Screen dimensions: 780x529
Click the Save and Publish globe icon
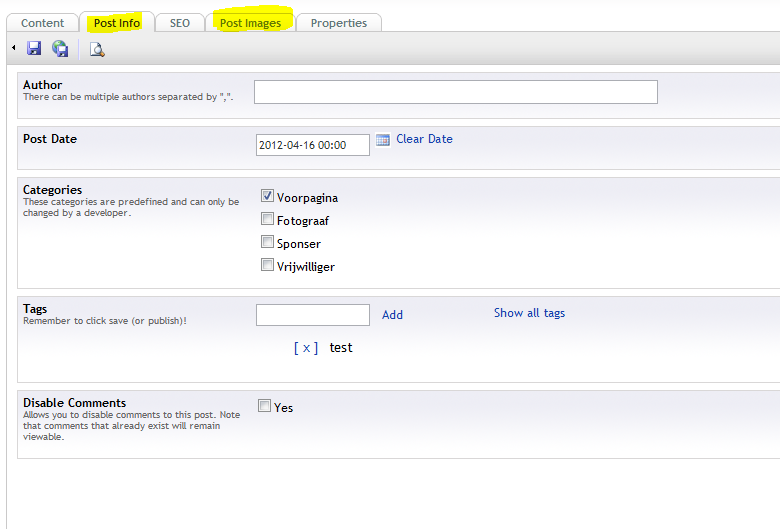click(60, 48)
